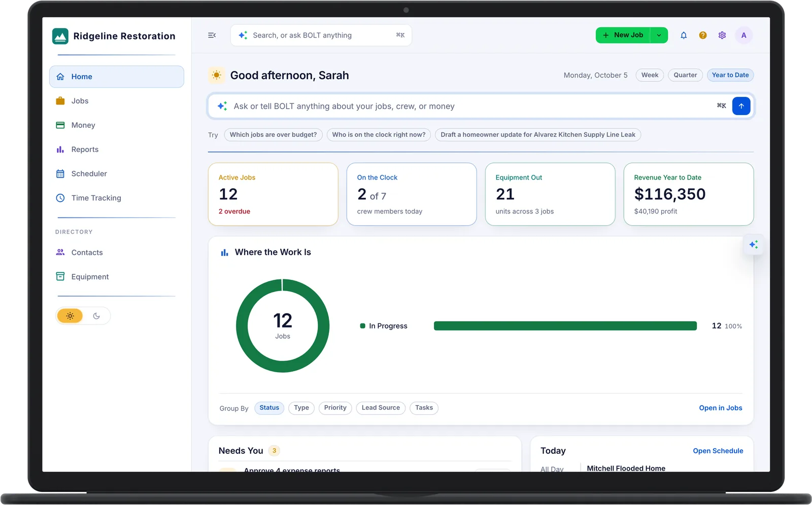The width and height of the screenshot is (812, 505).
Task: Click the 12 Jobs donut chart
Action: (283, 326)
